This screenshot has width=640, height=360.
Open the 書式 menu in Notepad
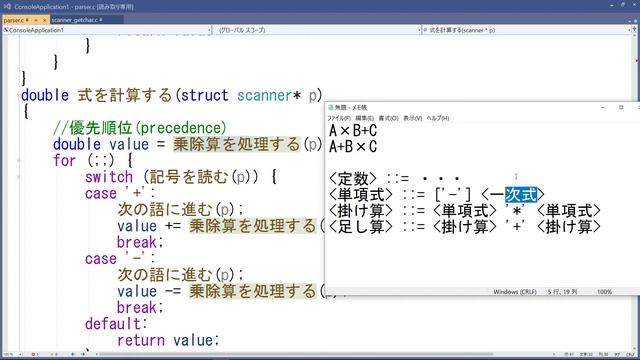(388, 118)
